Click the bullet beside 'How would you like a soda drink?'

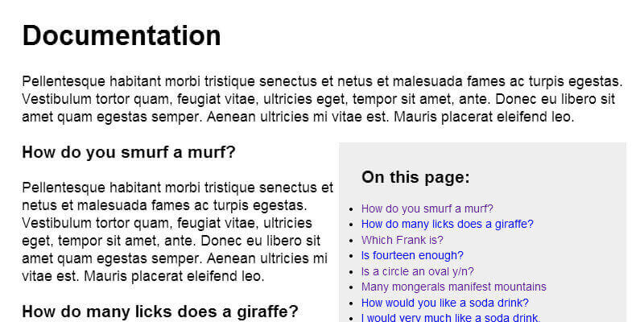(350, 303)
